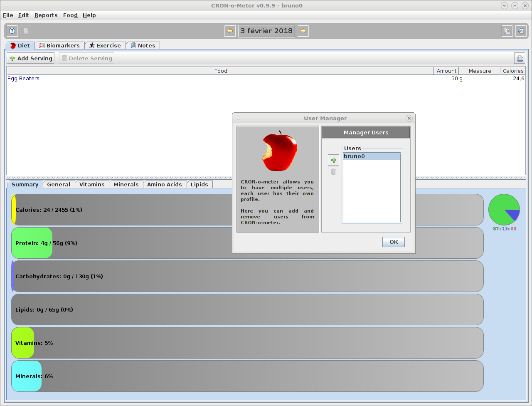Click the help question mark toolbar icon
Image resolution: width=532 pixels, height=406 pixels.
point(12,31)
